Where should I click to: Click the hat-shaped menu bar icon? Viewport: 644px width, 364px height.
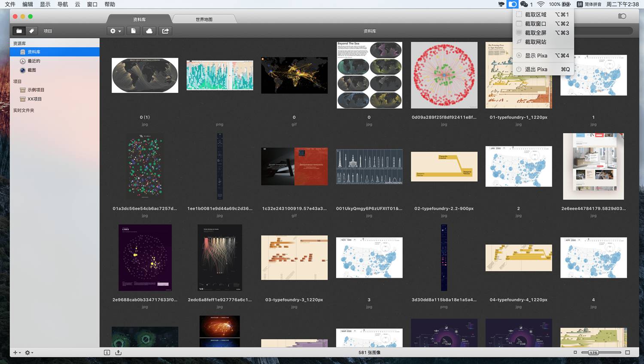pos(501,4)
